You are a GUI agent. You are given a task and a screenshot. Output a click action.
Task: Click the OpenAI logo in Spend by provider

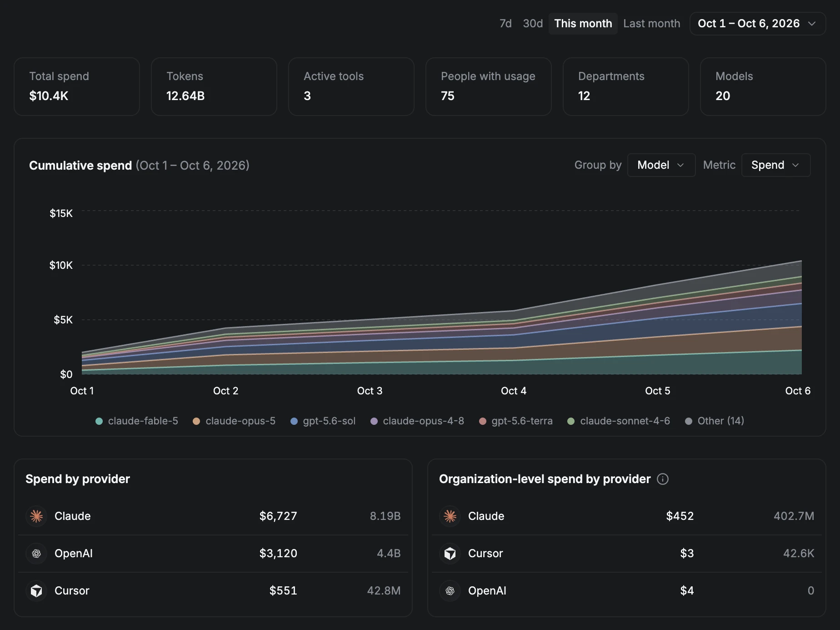coord(36,554)
